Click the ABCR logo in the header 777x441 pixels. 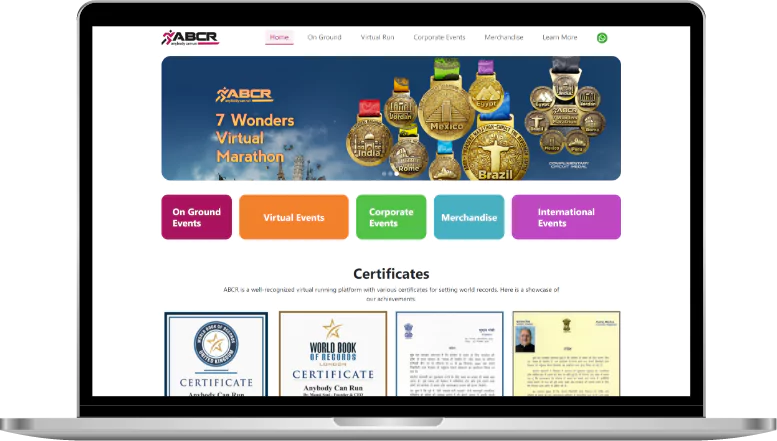(x=190, y=38)
